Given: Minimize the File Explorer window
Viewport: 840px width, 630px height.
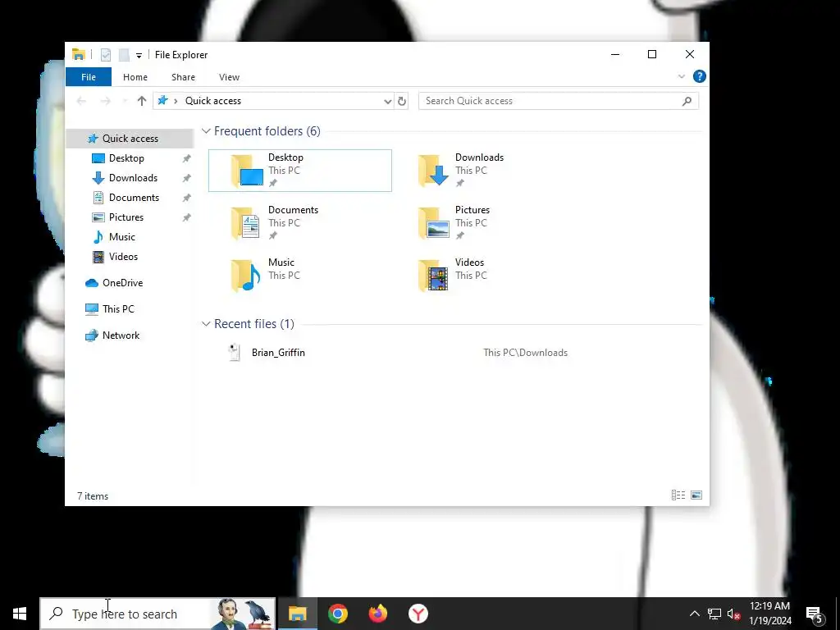Looking at the screenshot, I should click(615, 55).
